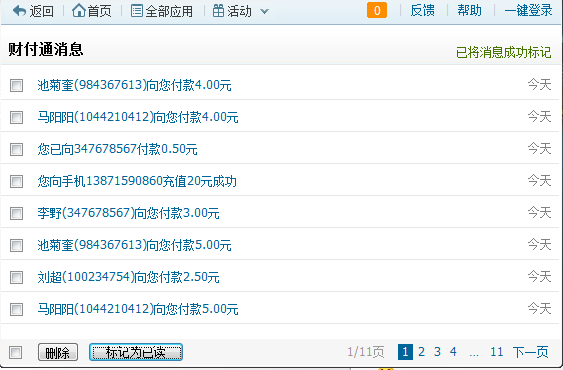
Task: Select page 1 in pagination
Action: (x=405, y=352)
